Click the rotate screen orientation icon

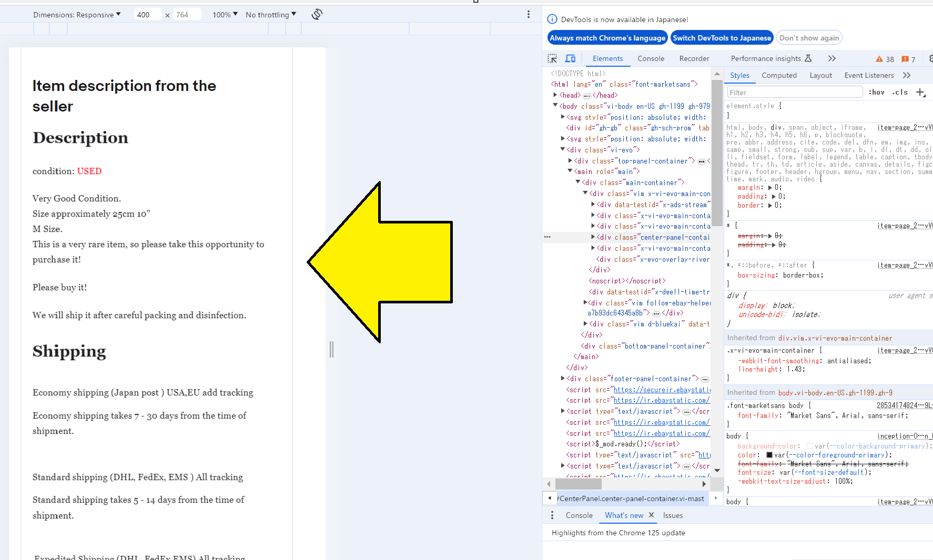tap(317, 15)
